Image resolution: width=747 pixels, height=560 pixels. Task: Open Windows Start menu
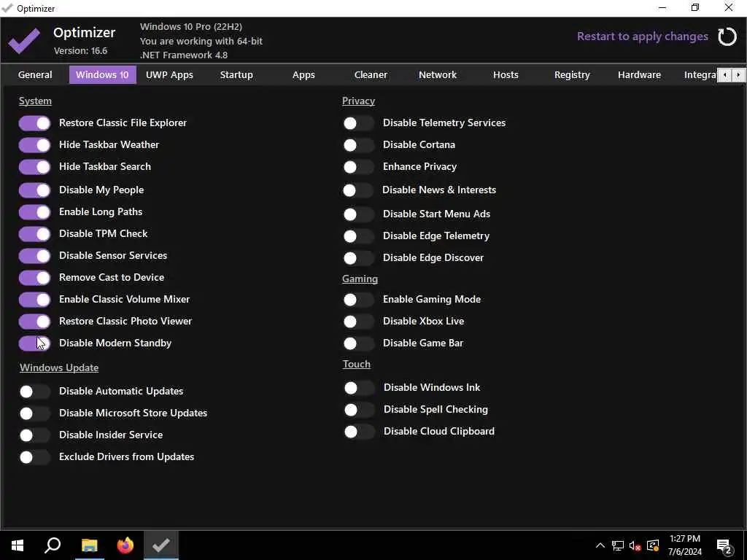click(18, 545)
